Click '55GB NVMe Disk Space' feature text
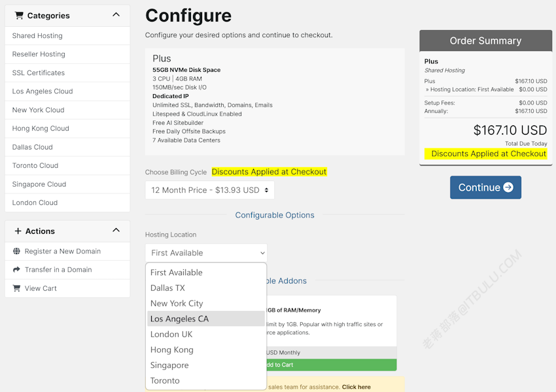556x392 pixels. tap(186, 70)
